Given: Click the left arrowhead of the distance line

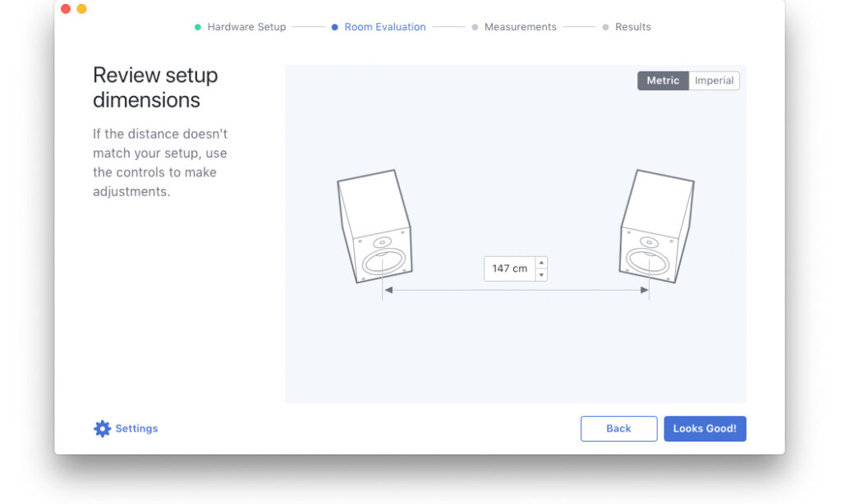Looking at the screenshot, I should point(388,290).
